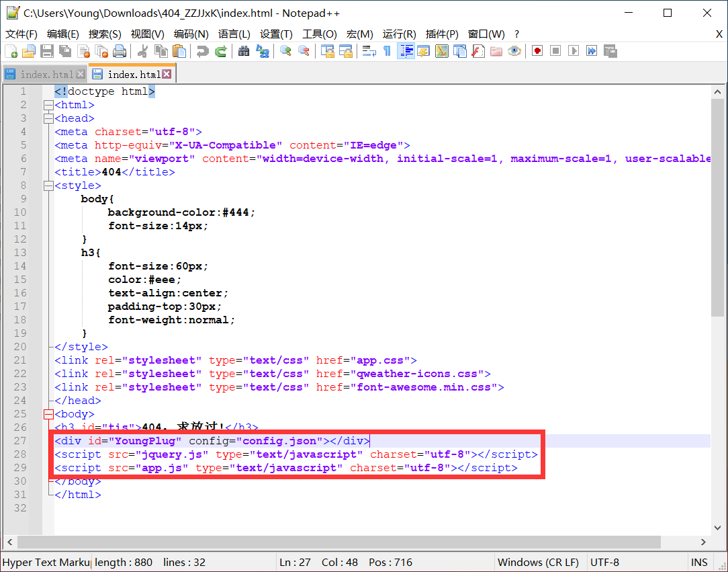Image resolution: width=728 pixels, height=572 pixels.
Task: Open the 搜索(S) menu
Action: tap(105, 34)
